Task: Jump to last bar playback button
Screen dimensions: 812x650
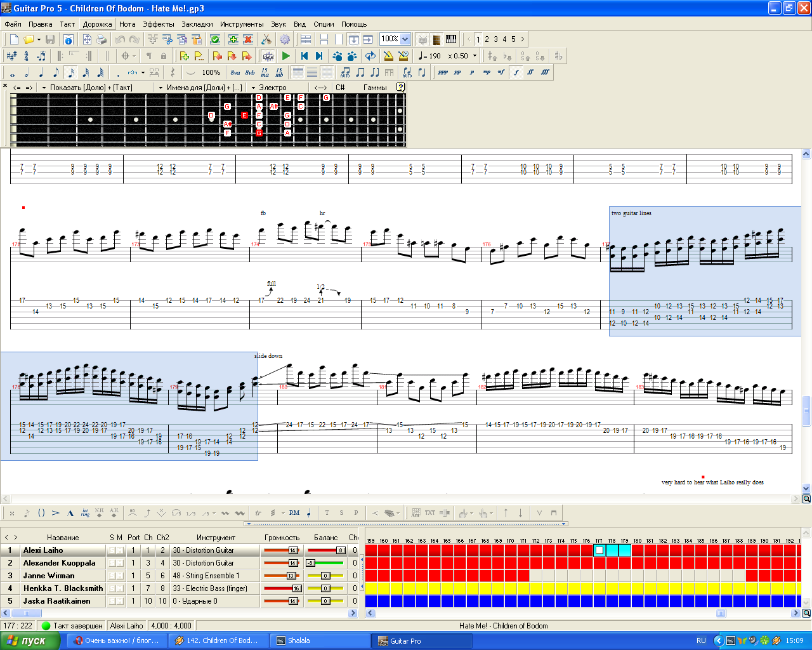Action: pos(319,56)
